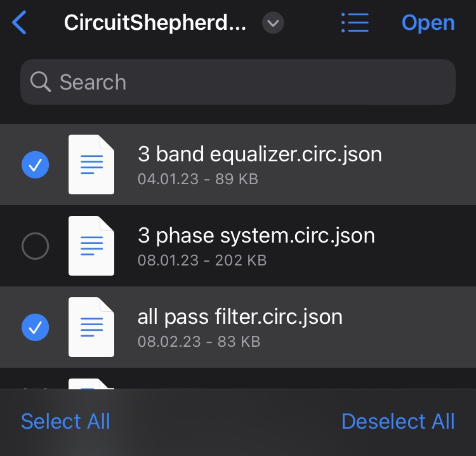Viewport: 476px width, 456px height.
Task: Tap Select All
Action: point(65,421)
